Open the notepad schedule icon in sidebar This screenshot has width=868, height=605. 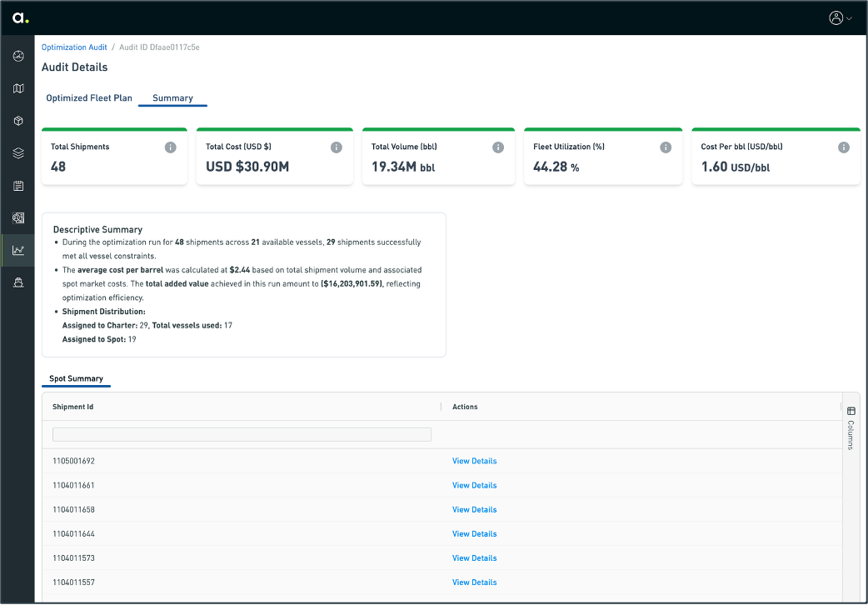(x=18, y=186)
